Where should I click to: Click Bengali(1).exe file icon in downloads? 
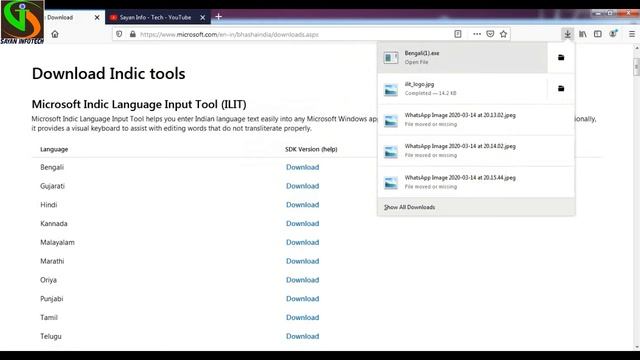(391, 58)
